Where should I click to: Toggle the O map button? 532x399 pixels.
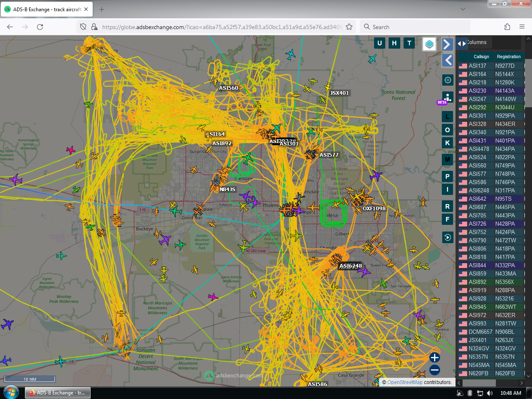[x=448, y=130]
